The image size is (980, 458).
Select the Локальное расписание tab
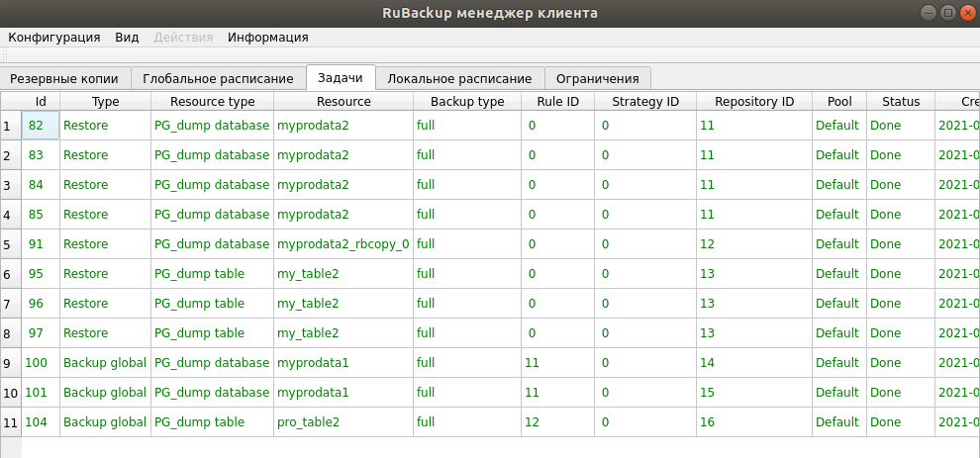[x=460, y=78]
